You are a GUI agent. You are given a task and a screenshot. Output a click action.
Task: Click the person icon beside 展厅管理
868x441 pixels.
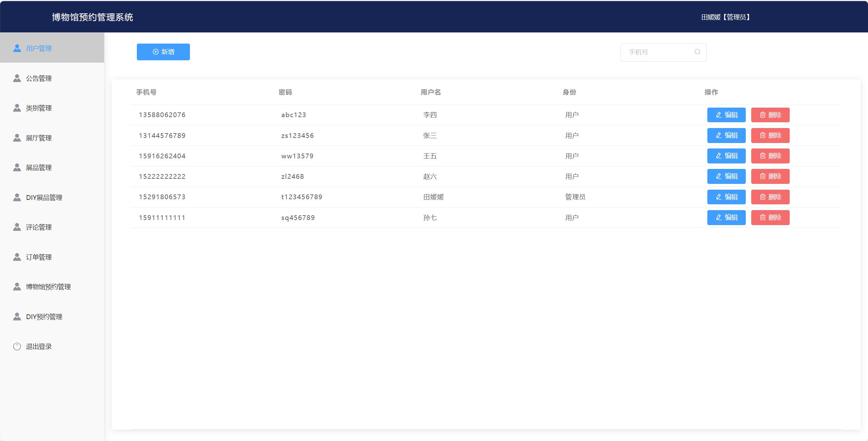pyautogui.click(x=17, y=138)
